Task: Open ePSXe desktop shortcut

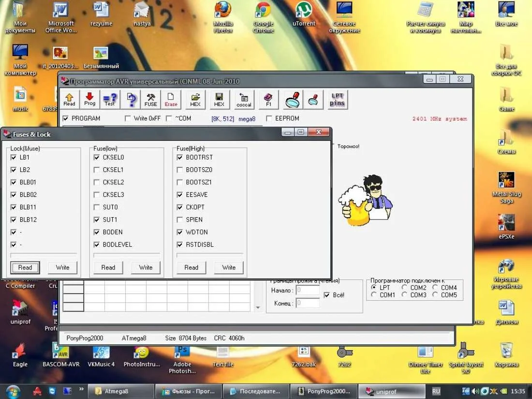Action: coord(506,226)
